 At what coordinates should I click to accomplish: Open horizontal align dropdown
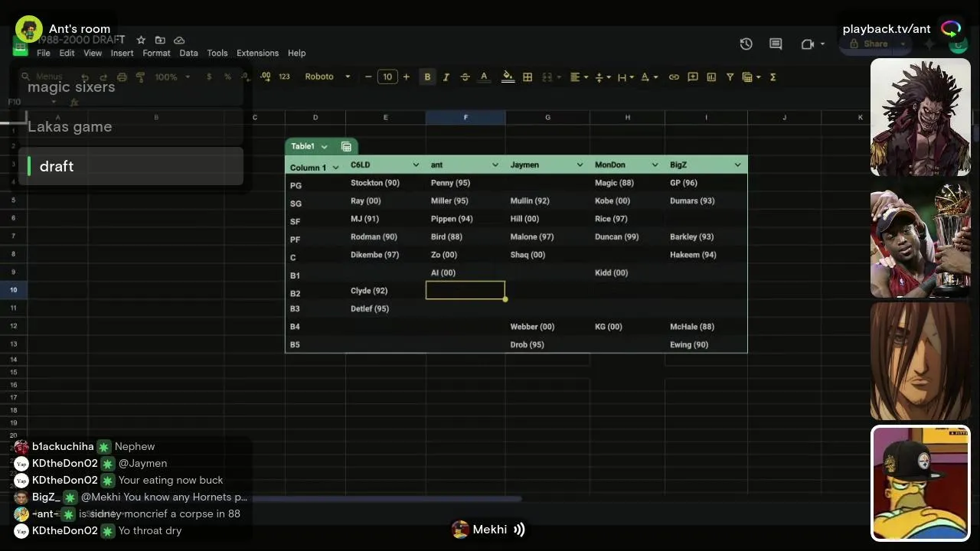coord(578,77)
